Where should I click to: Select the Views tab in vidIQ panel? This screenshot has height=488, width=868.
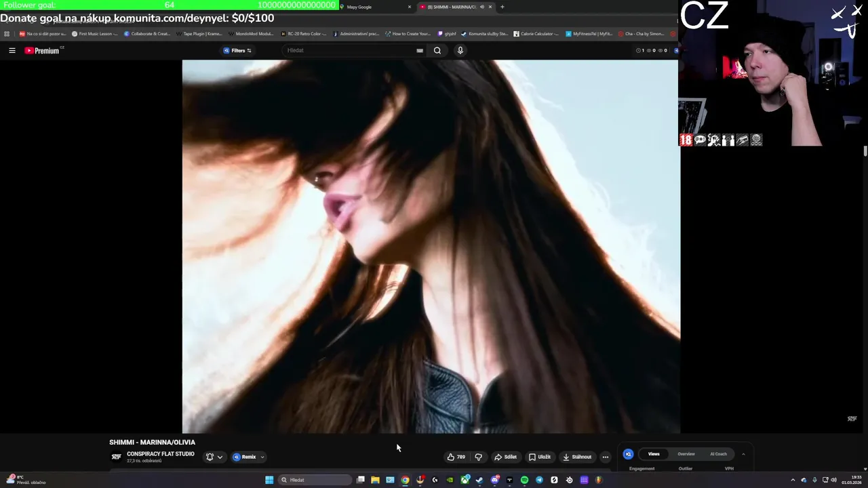(x=654, y=454)
